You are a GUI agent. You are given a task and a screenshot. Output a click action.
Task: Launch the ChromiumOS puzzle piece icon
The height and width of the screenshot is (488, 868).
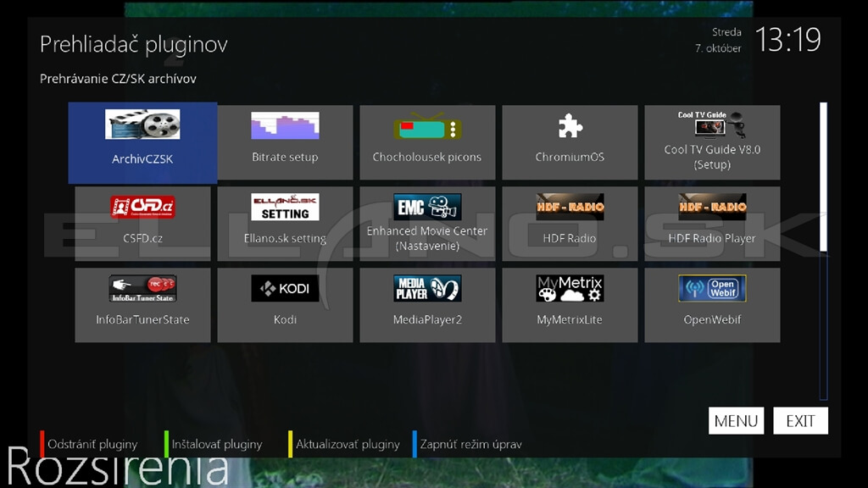pos(570,125)
